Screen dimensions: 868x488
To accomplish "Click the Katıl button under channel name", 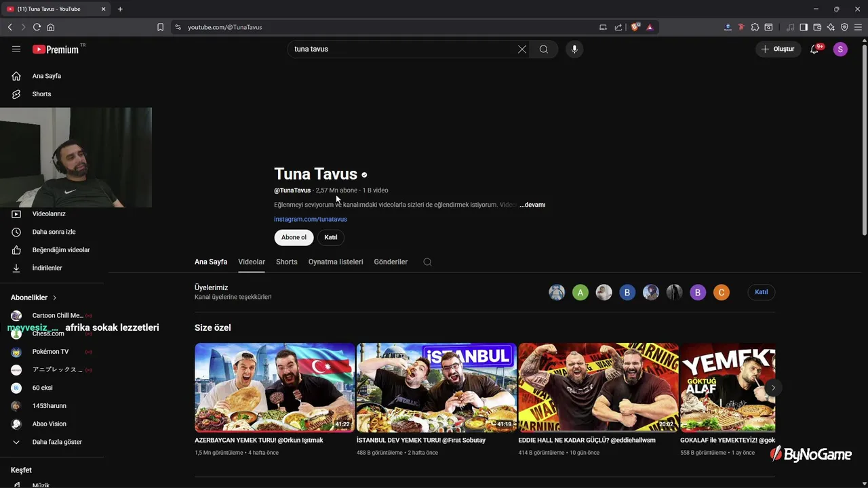I will [x=331, y=237].
